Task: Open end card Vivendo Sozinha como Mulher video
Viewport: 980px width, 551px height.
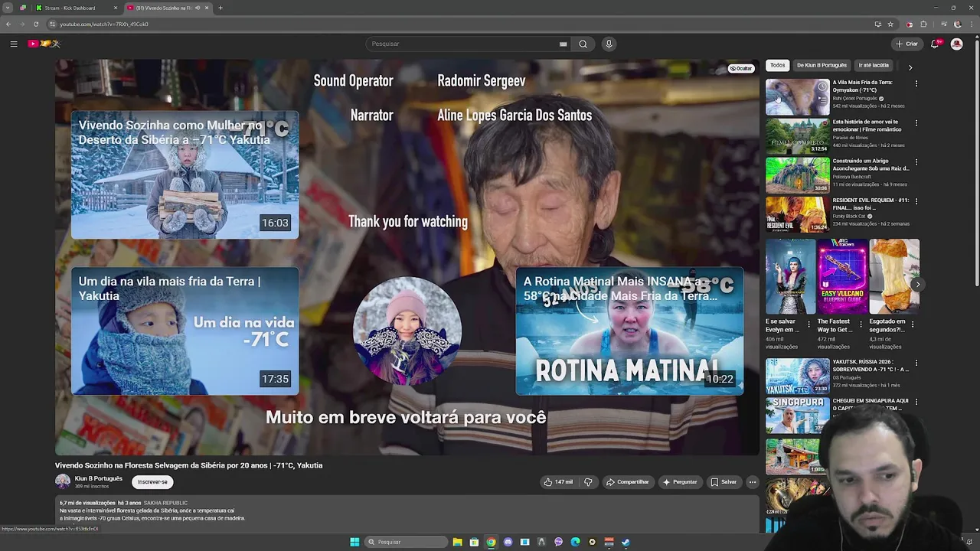Action: [x=185, y=174]
